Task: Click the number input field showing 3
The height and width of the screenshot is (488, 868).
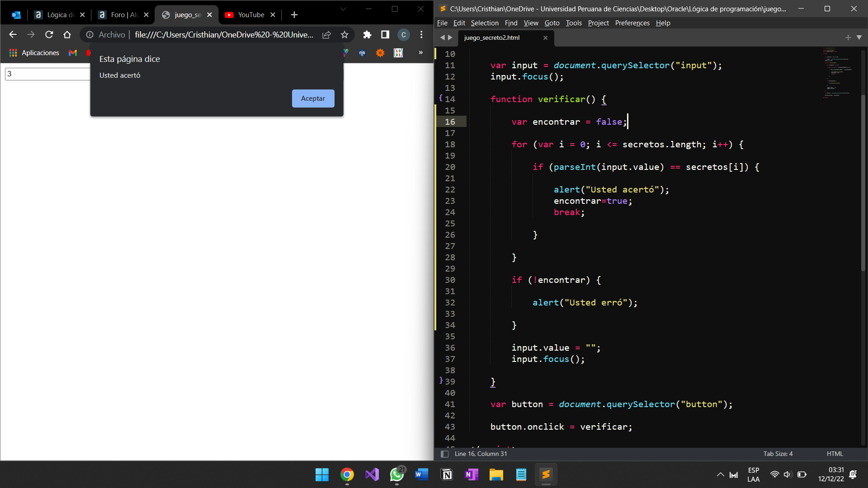Action: point(47,73)
